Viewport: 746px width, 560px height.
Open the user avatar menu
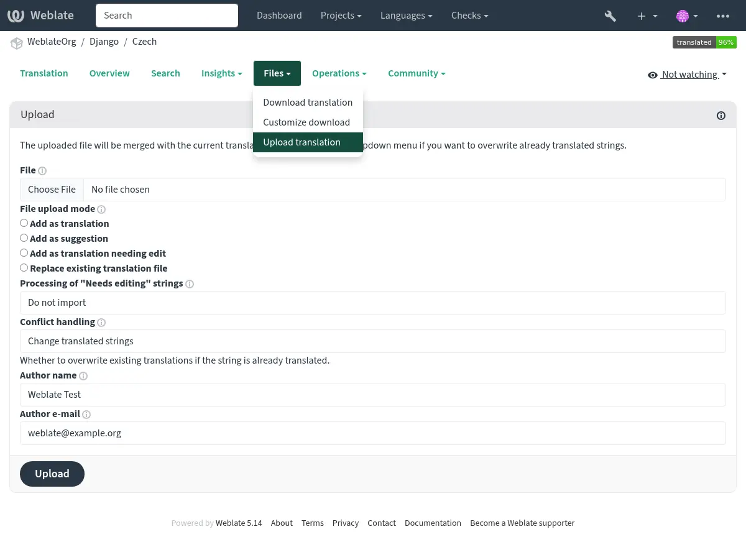pos(687,16)
